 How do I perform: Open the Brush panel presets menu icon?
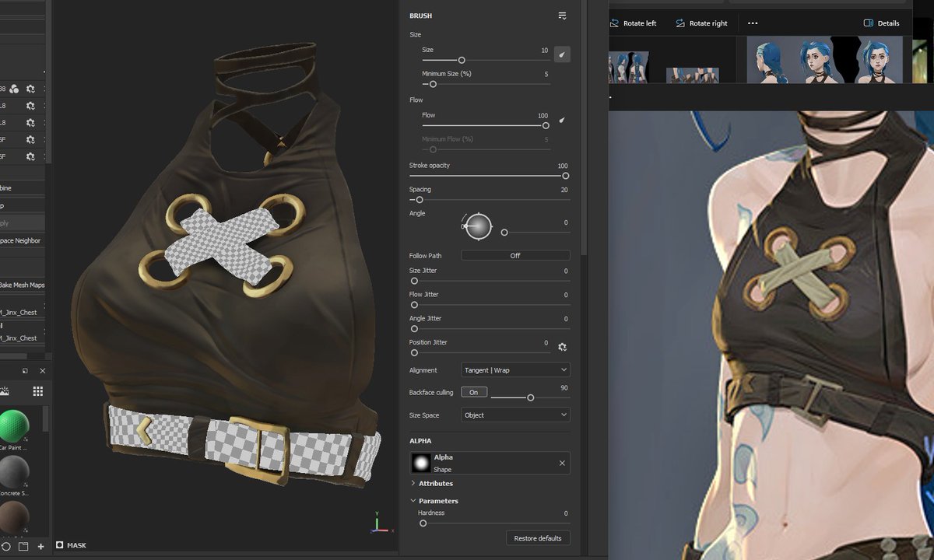tap(562, 16)
